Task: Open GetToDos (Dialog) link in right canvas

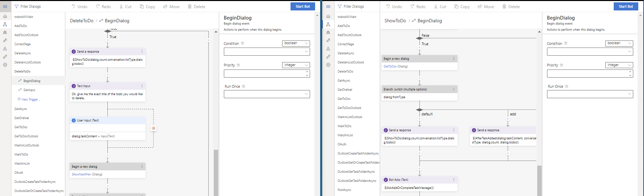Action: click(x=396, y=66)
